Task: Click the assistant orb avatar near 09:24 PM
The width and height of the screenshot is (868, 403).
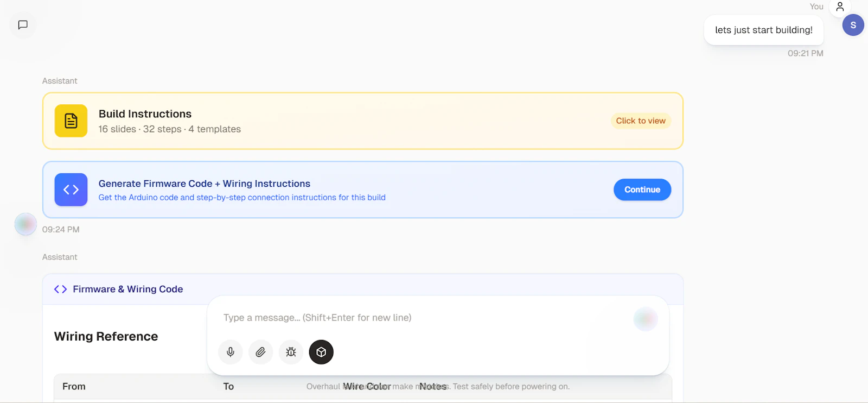Action: (25, 224)
